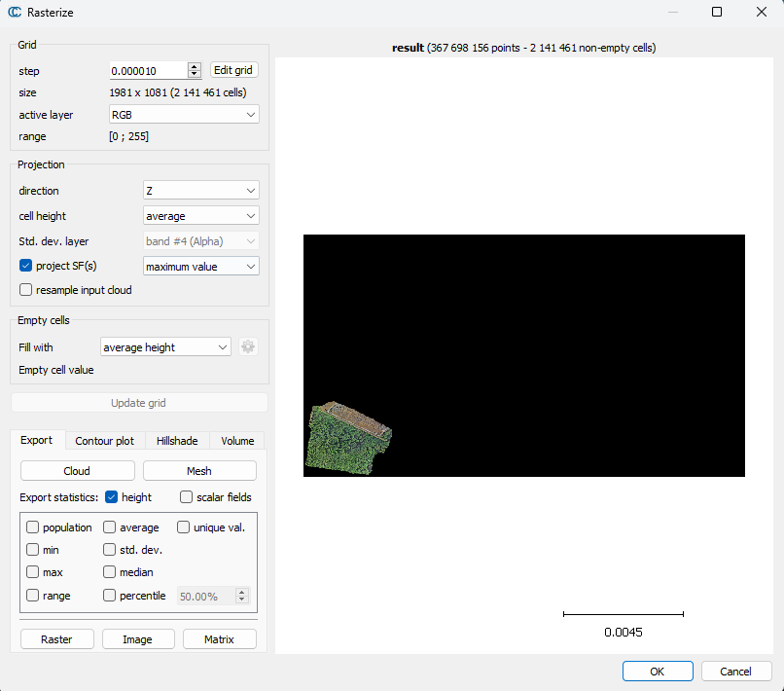Toggle the height export statistics checkbox
The height and width of the screenshot is (691, 784).
(x=112, y=497)
